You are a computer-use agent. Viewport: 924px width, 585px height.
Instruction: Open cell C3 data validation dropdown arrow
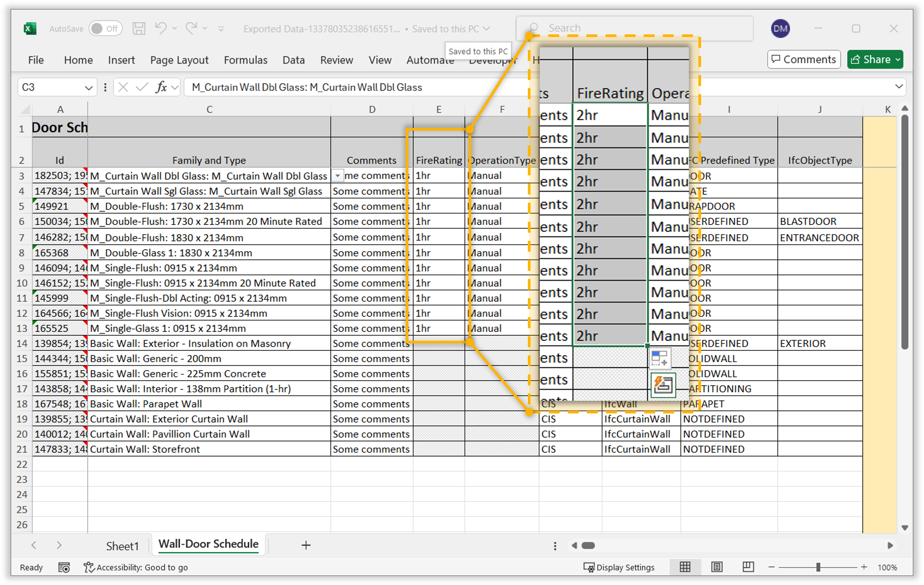click(337, 176)
